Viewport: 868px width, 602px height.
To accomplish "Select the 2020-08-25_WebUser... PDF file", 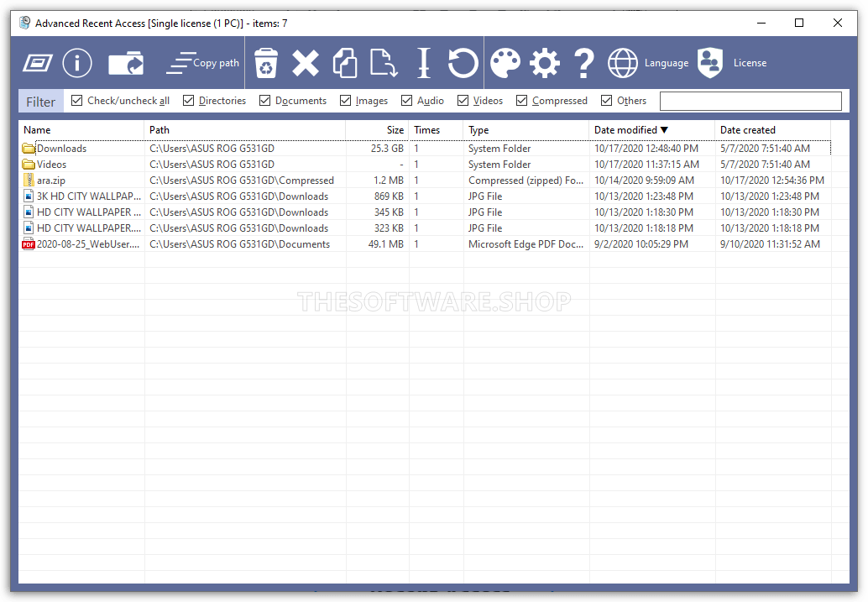I will (425, 244).
